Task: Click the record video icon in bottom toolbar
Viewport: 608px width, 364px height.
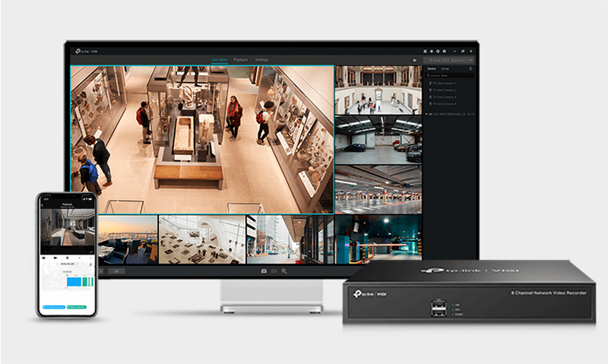Action: [x=274, y=271]
